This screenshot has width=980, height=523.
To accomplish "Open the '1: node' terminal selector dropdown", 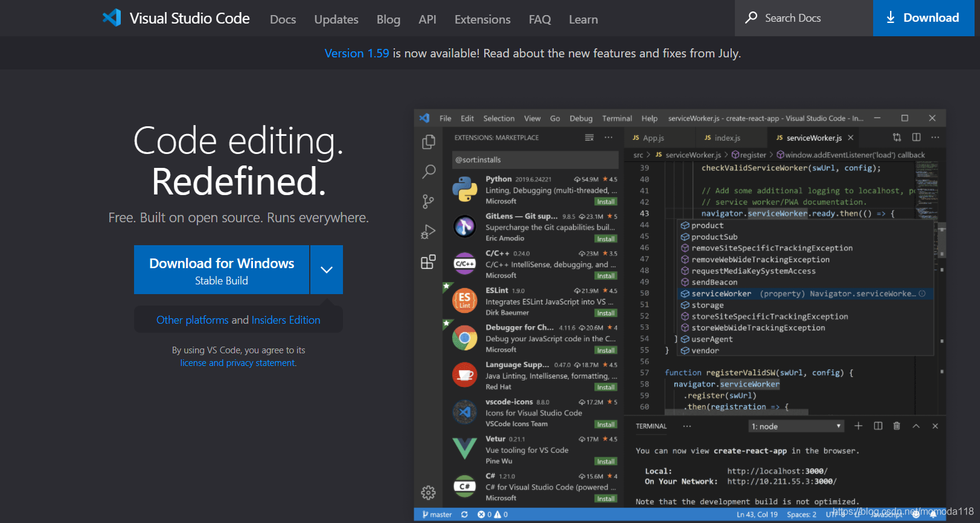I will (x=796, y=426).
